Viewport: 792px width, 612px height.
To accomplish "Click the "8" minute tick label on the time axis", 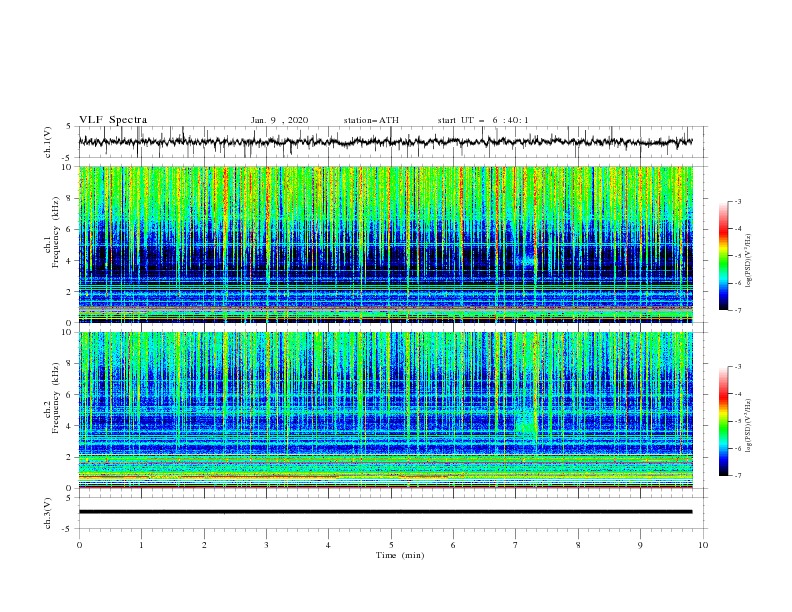I will [x=578, y=545].
